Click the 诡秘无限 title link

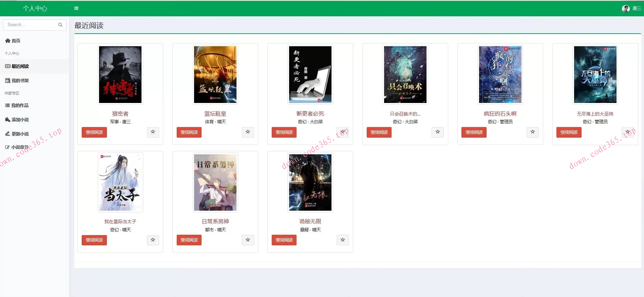click(310, 222)
